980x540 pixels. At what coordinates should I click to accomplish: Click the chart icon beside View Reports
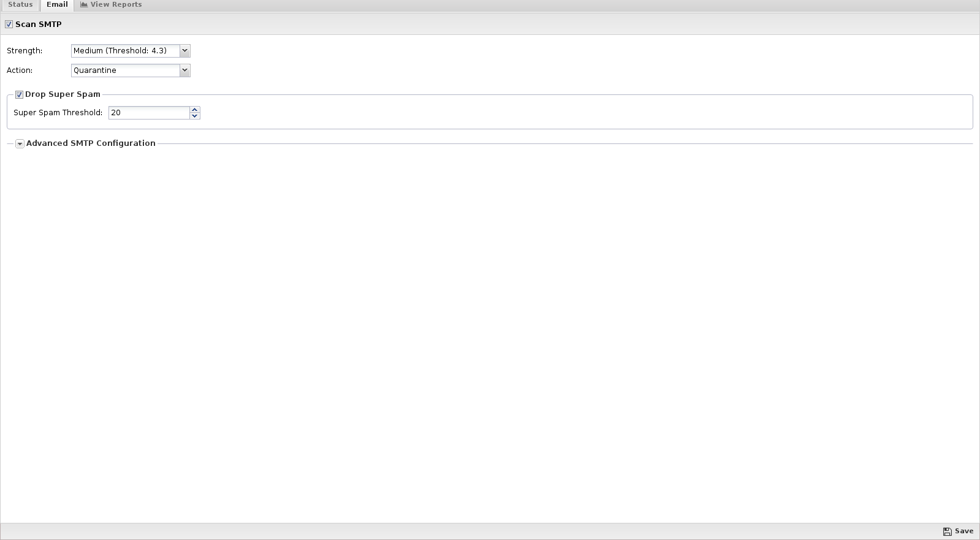(84, 4)
